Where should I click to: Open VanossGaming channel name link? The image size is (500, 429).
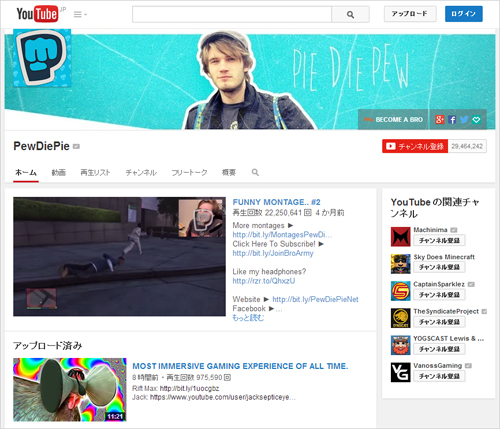(438, 366)
